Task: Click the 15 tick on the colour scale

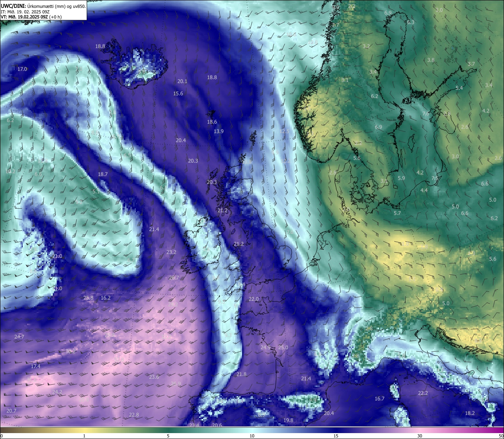Action: (x=336, y=436)
